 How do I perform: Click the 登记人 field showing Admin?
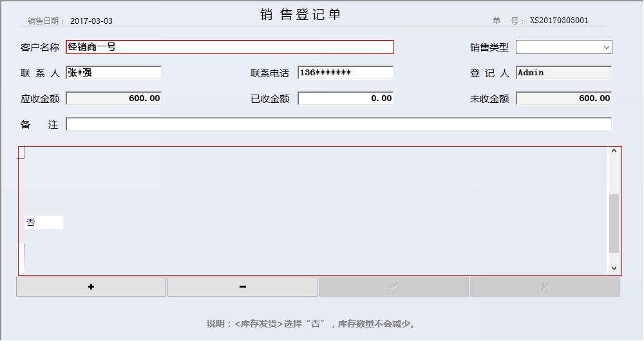563,73
